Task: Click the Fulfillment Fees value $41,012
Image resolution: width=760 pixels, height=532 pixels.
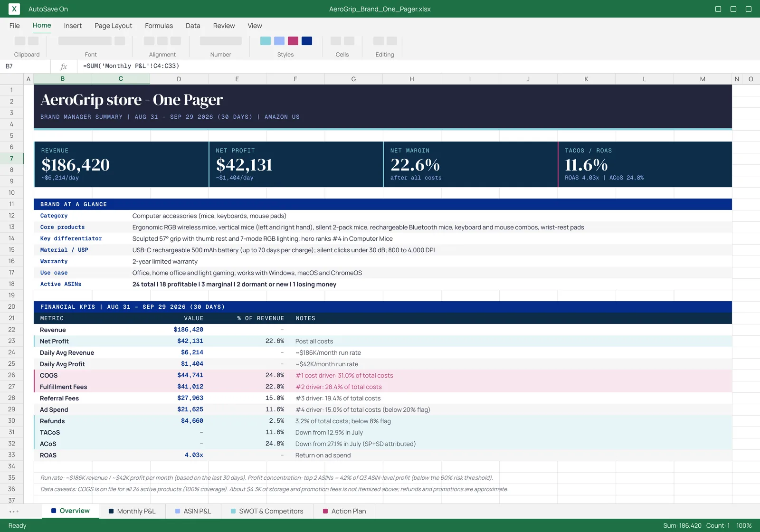Action: 190,387
